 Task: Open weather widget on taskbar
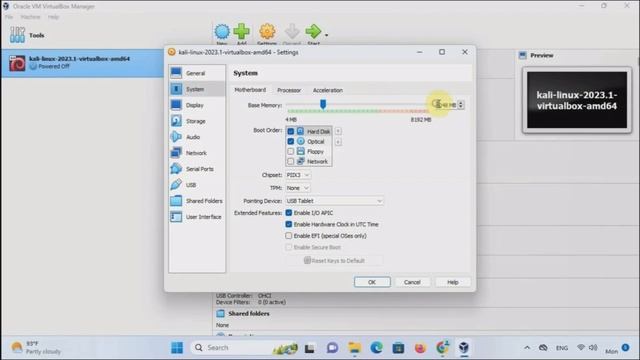pos(36,348)
